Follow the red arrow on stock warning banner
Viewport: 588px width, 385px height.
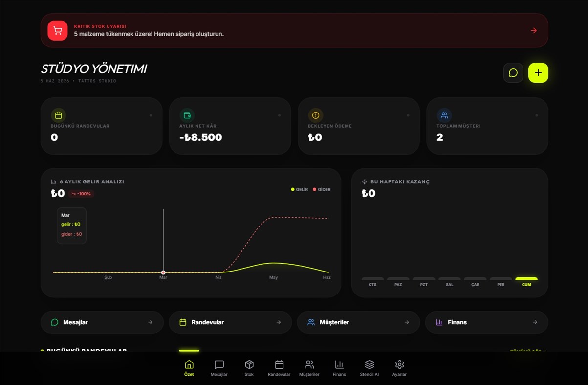[x=534, y=30]
